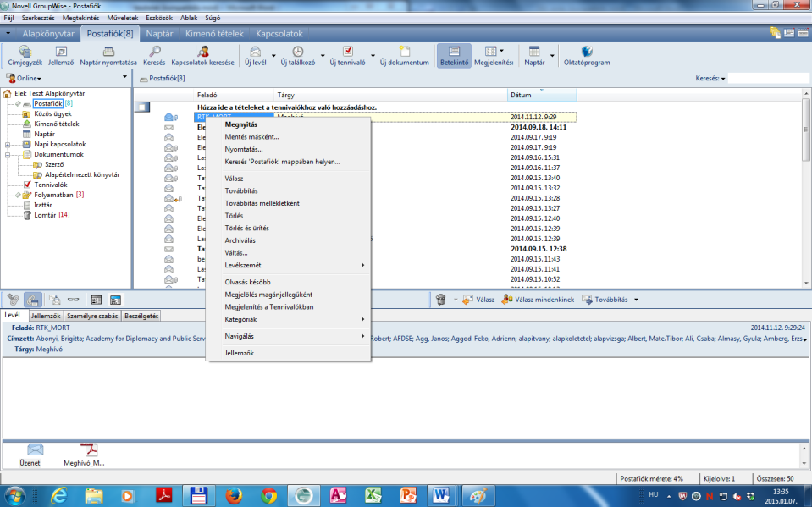
Task: Open the Új levél dropdown arrow
Action: click(273, 55)
